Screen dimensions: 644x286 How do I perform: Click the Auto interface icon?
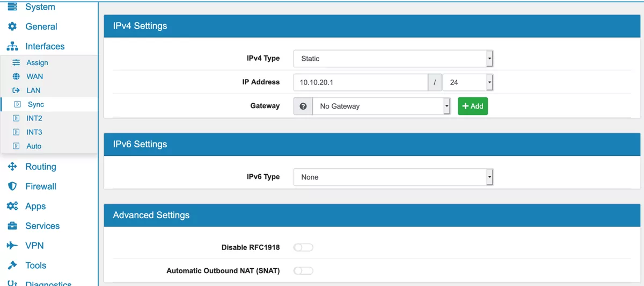click(x=16, y=146)
